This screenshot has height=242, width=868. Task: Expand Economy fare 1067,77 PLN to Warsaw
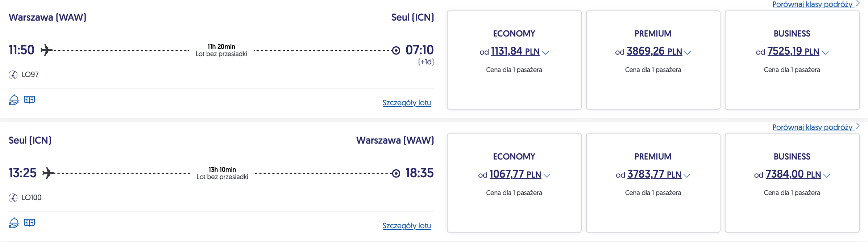tap(514, 175)
